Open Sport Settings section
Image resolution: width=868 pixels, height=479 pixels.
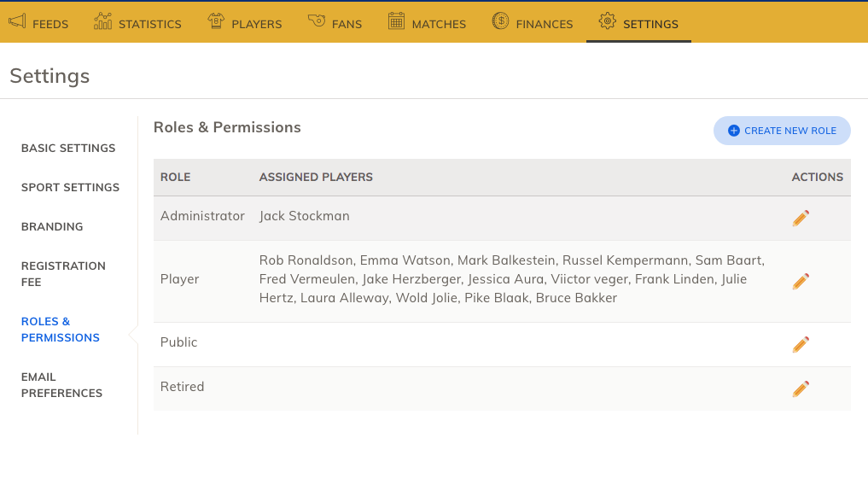point(70,188)
